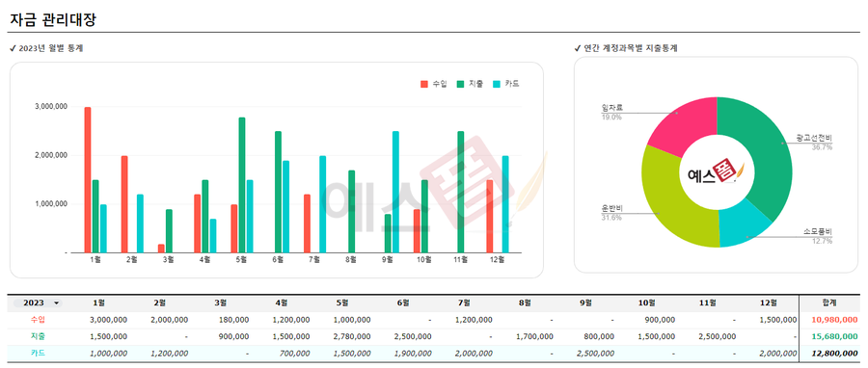The height and width of the screenshot is (368, 868).
Task: Click the 12,800,000 카드 total
Action: tap(835, 354)
